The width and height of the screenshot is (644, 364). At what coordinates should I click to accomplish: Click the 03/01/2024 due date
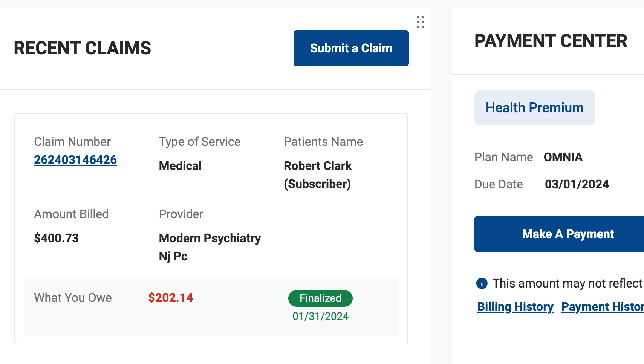[x=577, y=184]
